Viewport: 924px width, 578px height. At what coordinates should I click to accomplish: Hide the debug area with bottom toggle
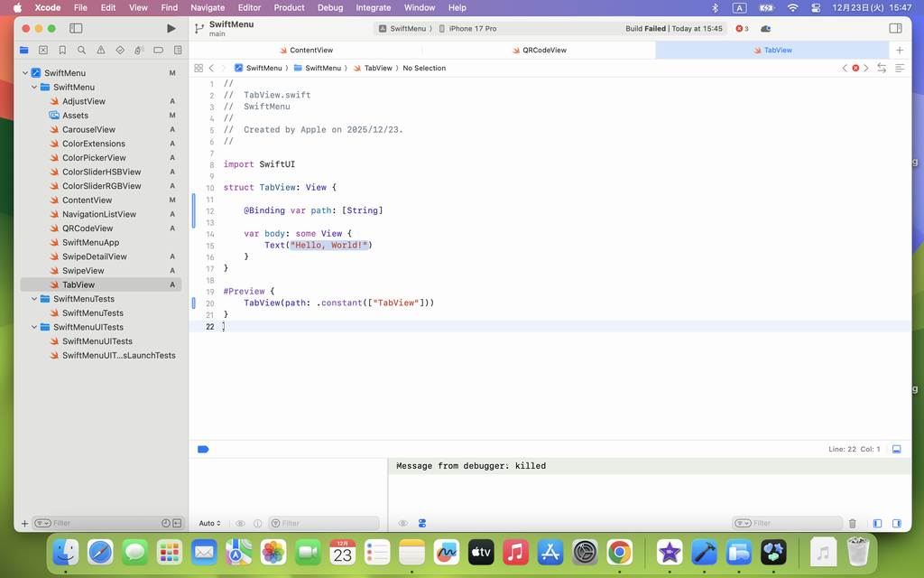896,449
